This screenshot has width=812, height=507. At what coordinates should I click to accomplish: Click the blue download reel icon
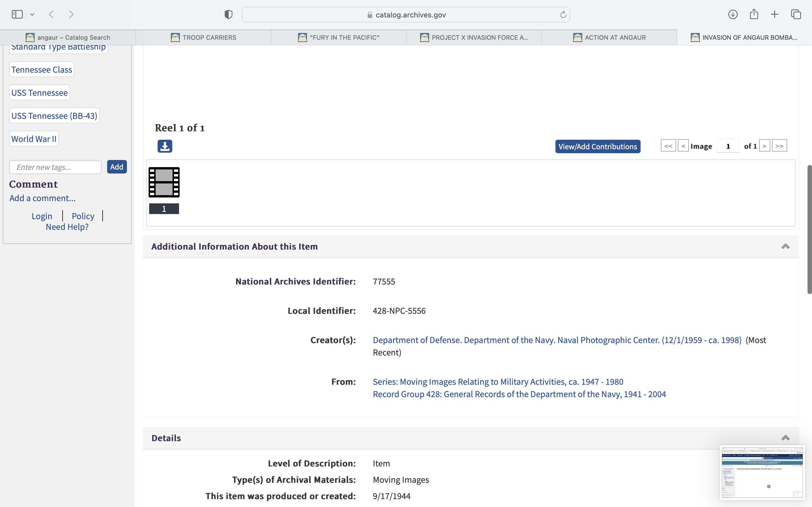tap(165, 146)
